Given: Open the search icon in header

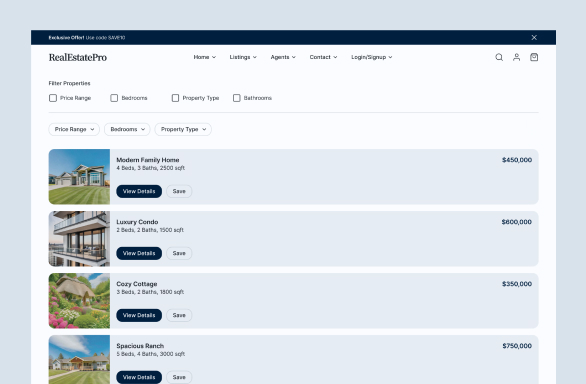Looking at the screenshot, I should tap(499, 57).
